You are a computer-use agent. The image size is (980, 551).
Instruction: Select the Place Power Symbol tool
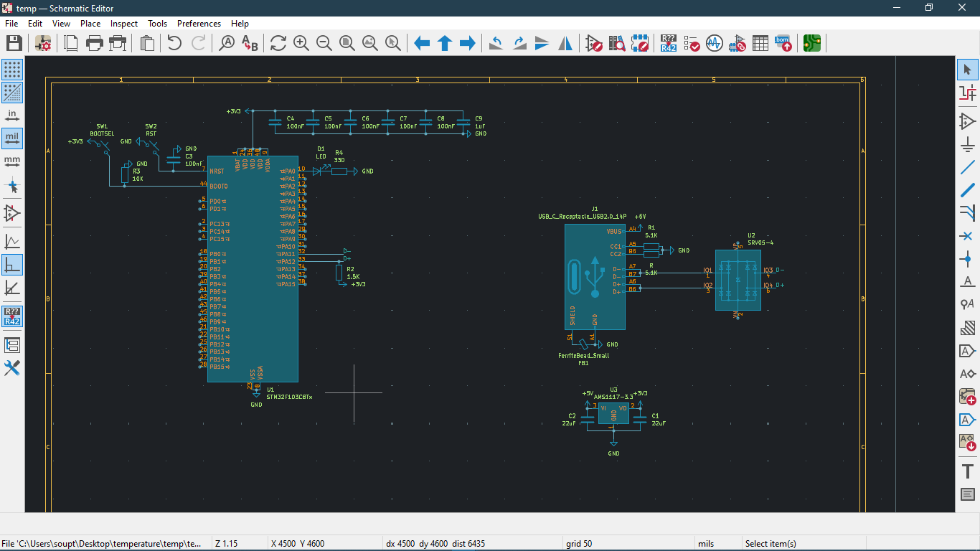967,144
